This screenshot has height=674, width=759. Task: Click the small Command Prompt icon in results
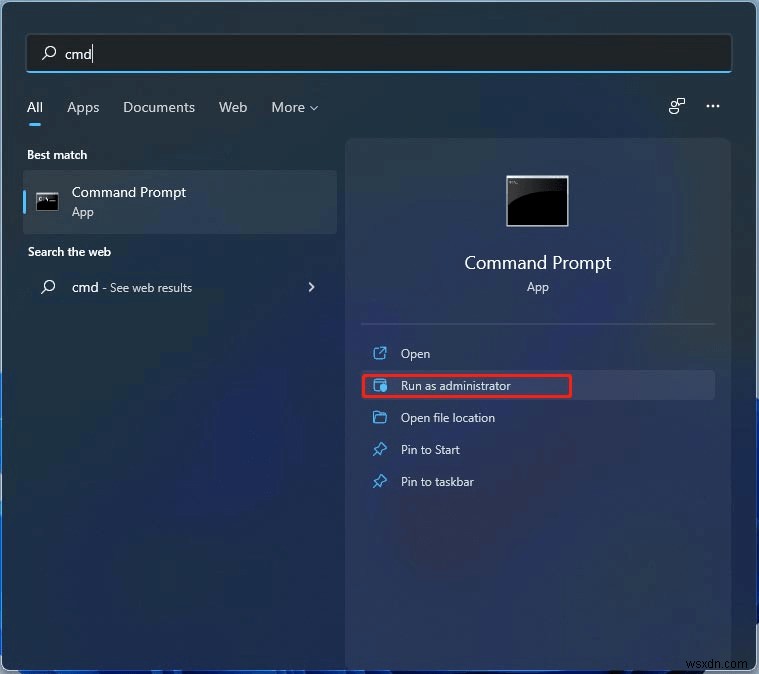click(x=47, y=201)
